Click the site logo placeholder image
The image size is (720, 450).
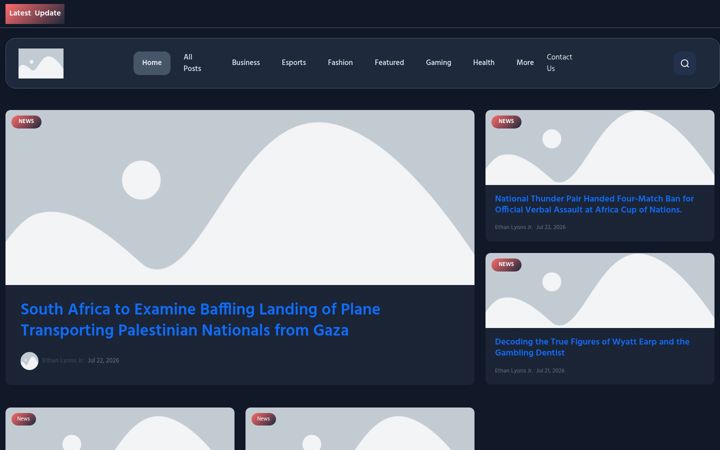click(41, 63)
